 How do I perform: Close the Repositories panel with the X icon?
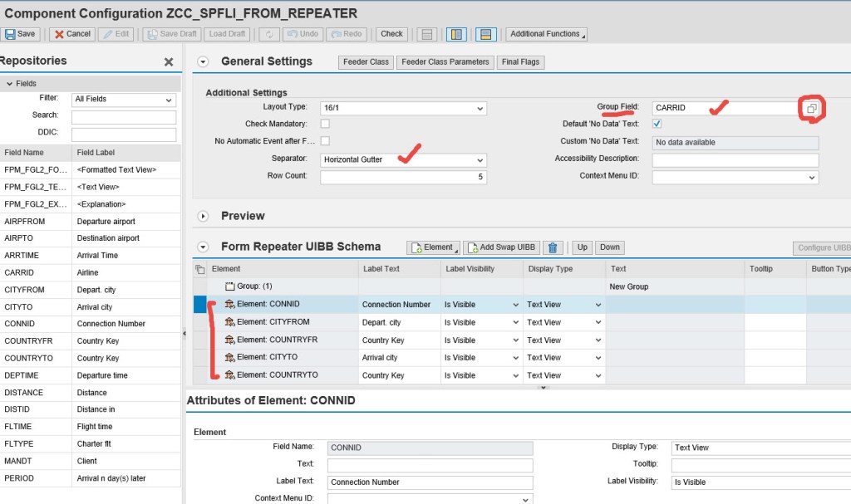point(168,61)
